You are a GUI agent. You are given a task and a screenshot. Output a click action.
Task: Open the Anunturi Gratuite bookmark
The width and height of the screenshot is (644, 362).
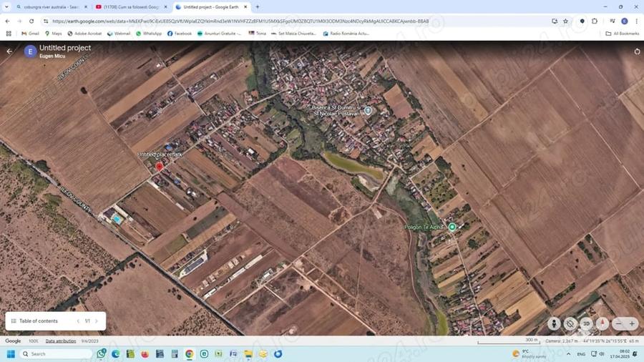pyautogui.click(x=220, y=33)
